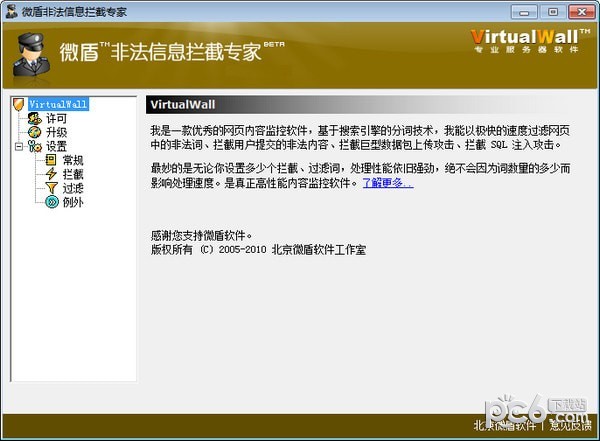Image resolution: width=600 pixels, height=441 pixels.
Task: Click the 常规 general notebook icon
Action: [51, 160]
